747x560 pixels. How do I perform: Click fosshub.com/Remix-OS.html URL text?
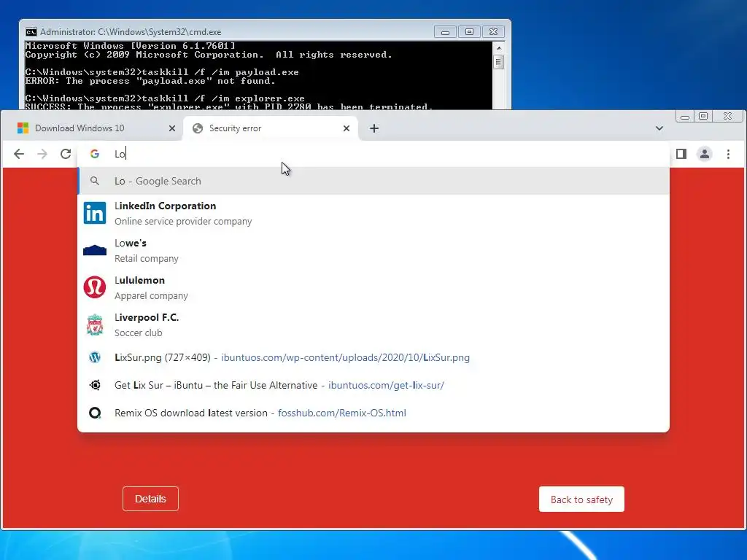pos(342,413)
